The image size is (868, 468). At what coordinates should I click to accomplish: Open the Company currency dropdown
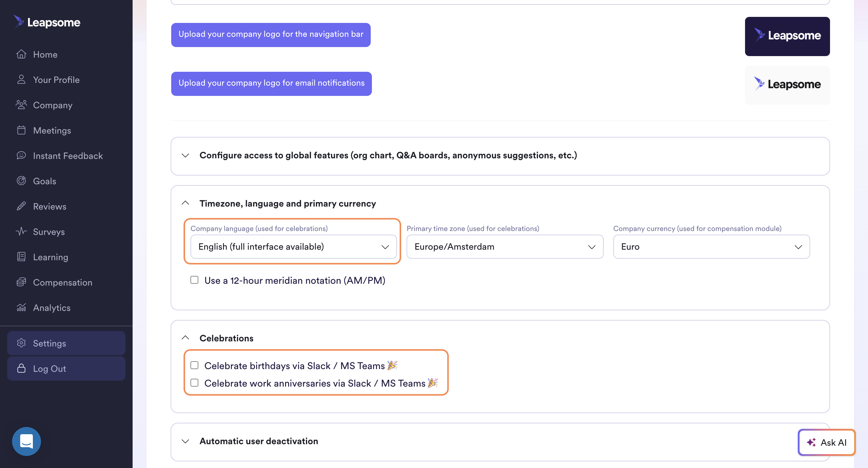(x=711, y=246)
